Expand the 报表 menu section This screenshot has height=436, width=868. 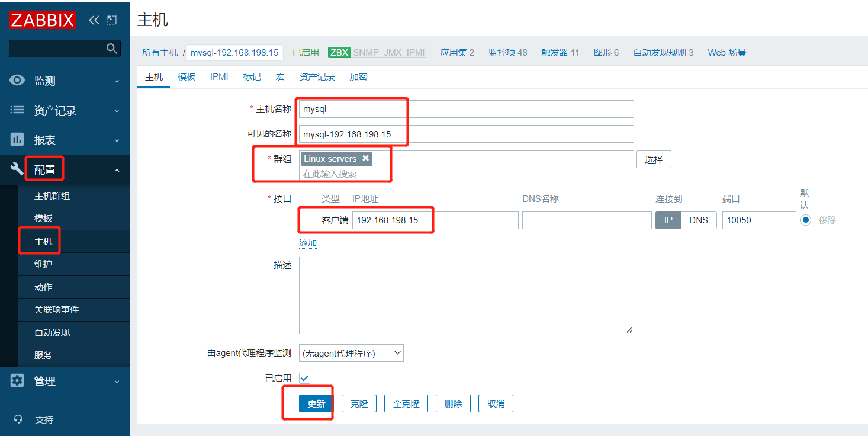click(117, 140)
